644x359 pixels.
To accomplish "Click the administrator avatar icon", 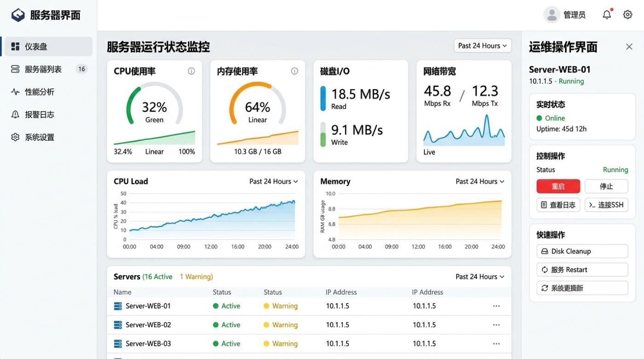I will (x=552, y=15).
